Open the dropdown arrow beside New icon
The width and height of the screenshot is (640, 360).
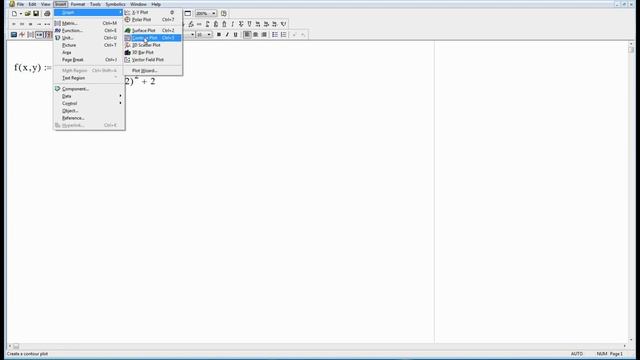pos(20,13)
